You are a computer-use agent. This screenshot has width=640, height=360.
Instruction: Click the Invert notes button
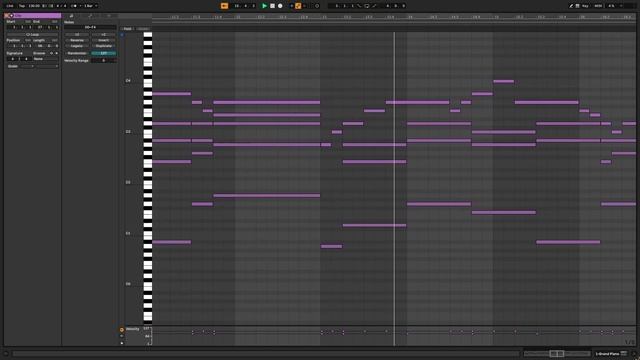(x=104, y=40)
